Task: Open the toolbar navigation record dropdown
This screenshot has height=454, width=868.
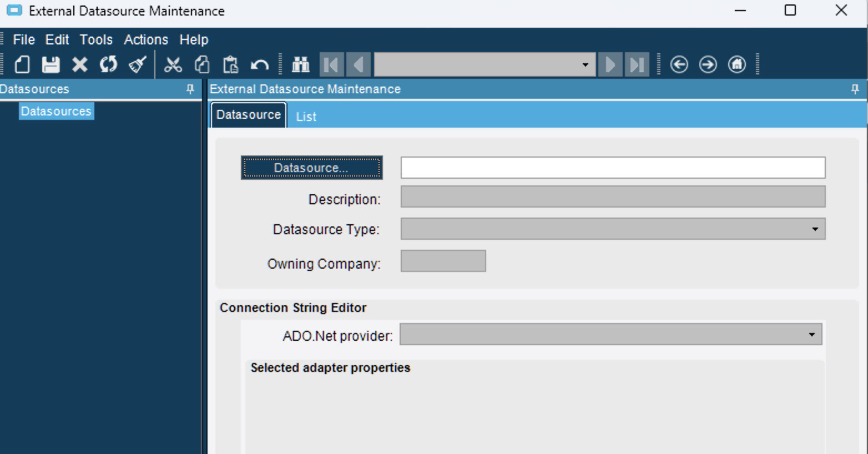Action: coord(585,65)
